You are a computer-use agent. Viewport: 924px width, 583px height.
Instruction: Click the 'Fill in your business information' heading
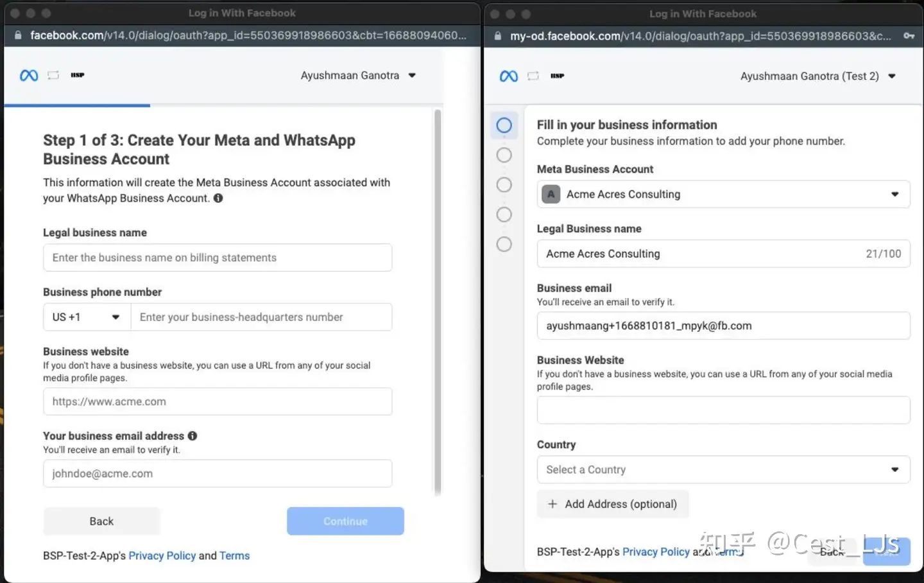point(627,125)
